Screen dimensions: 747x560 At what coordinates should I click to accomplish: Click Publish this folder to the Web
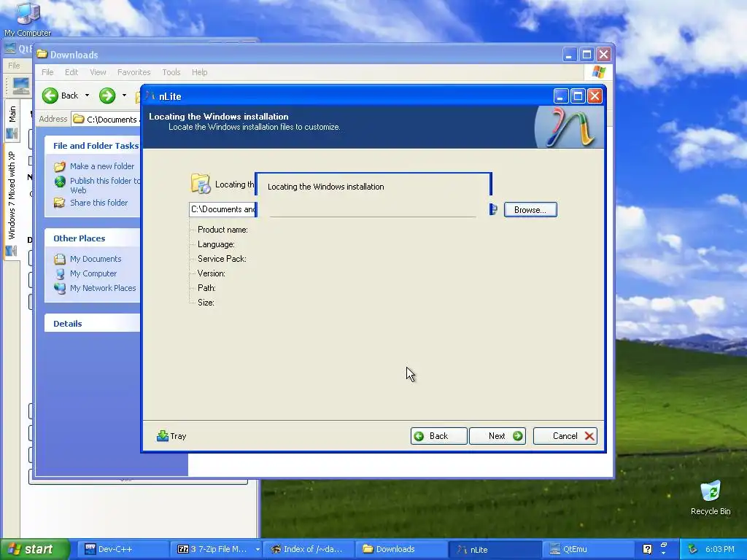click(x=105, y=185)
